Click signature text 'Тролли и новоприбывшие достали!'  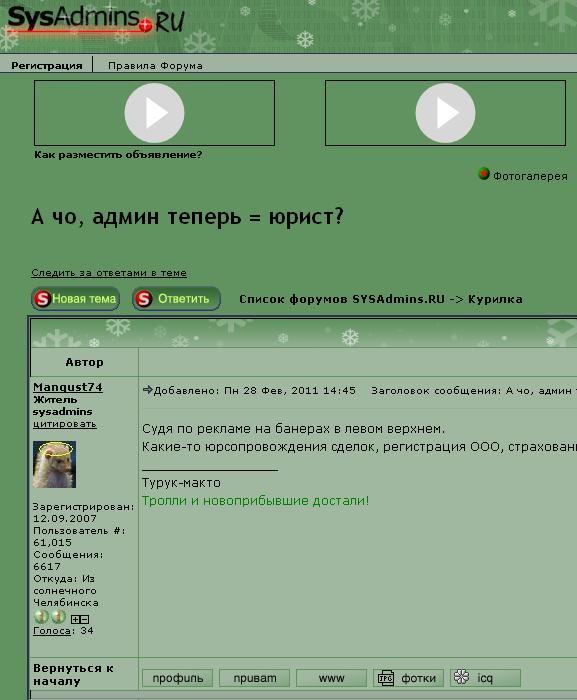click(255, 501)
